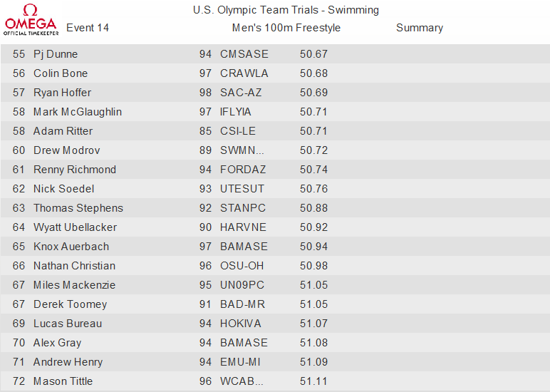Click Knox Auerbach's time 50.94
The width and height of the screenshot is (550, 392).
click(x=313, y=247)
